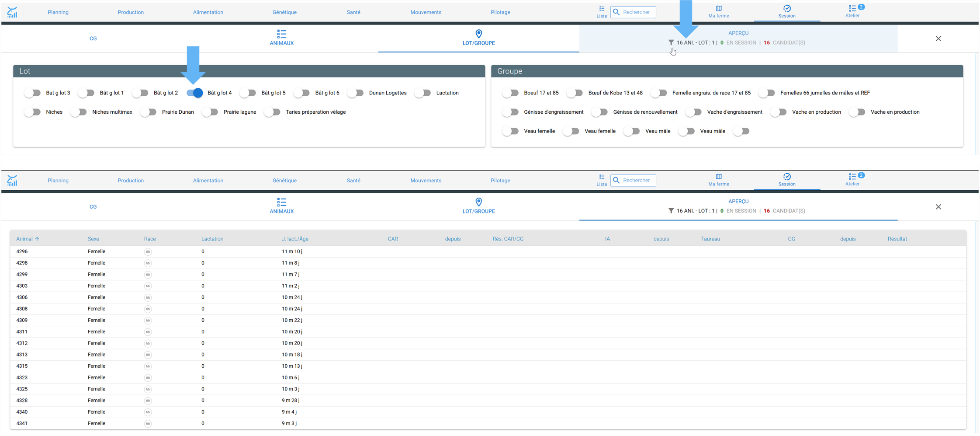Click the app logo in upper screenshot

[x=12, y=12]
